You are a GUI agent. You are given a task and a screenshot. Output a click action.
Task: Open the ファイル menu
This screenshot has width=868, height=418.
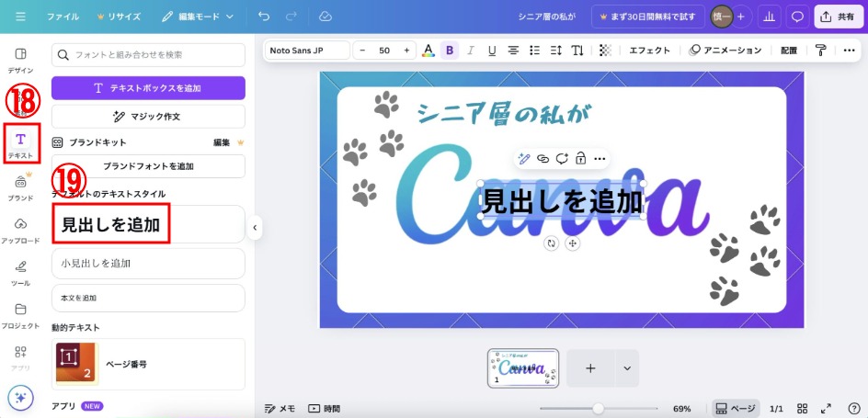coord(62,17)
